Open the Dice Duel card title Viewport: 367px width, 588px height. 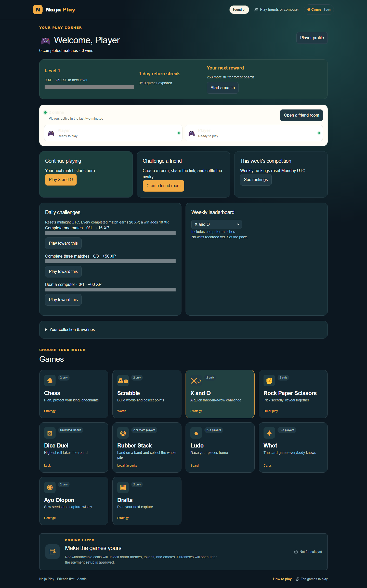coord(56,446)
